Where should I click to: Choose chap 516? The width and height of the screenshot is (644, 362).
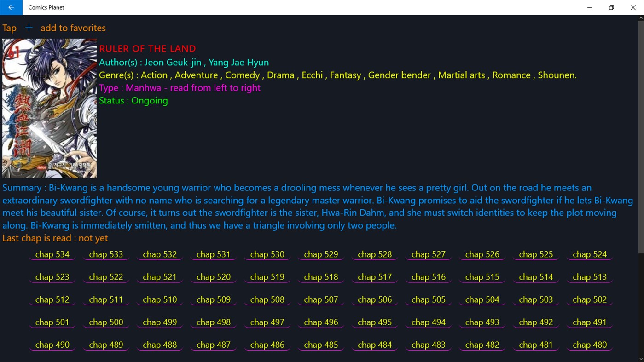tap(429, 277)
